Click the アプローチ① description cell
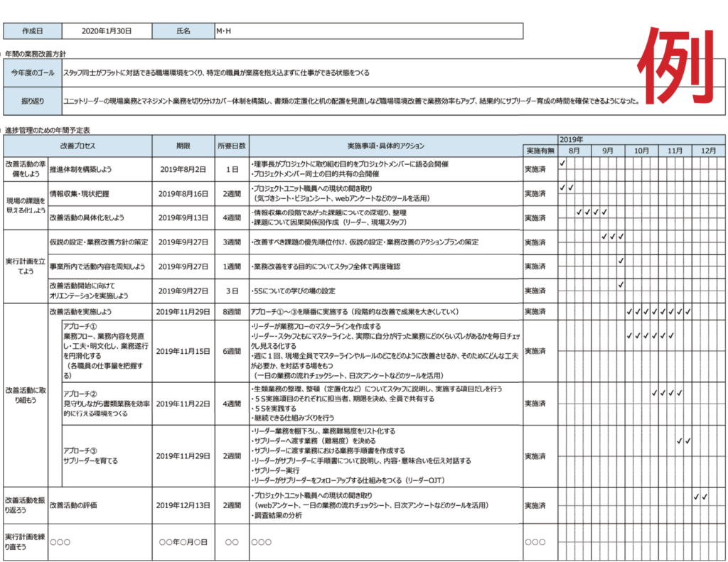This screenshot has width=728, height=562. pyautogui.click(x=107, y=351)
